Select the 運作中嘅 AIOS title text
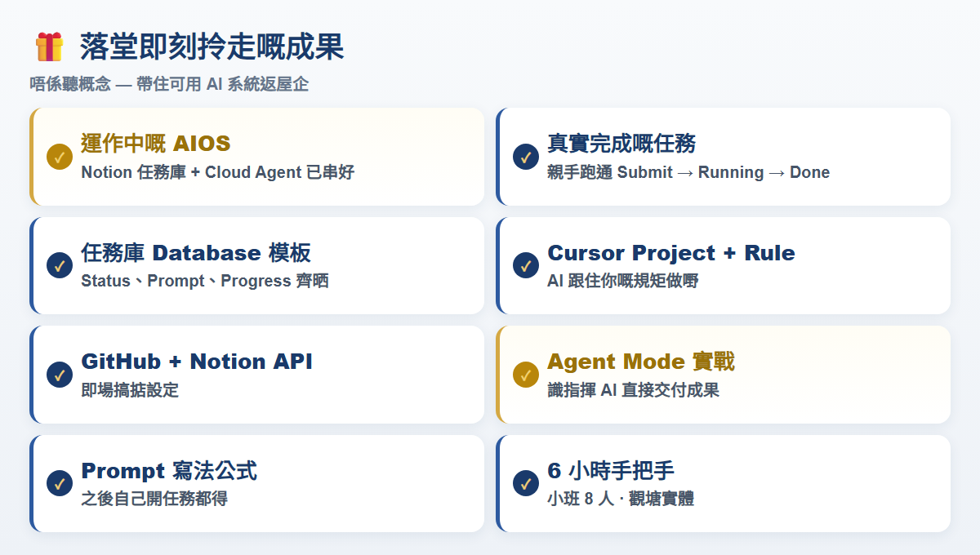 pos(156,144)
